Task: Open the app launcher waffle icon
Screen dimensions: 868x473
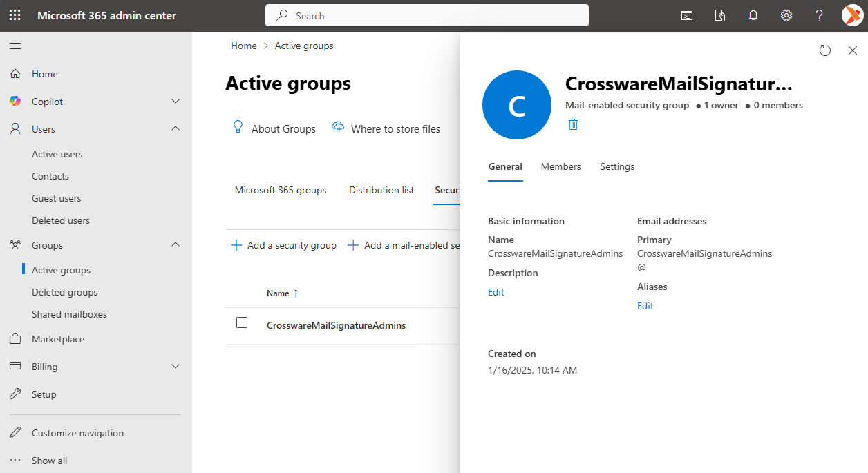Action: coord(15,15)
